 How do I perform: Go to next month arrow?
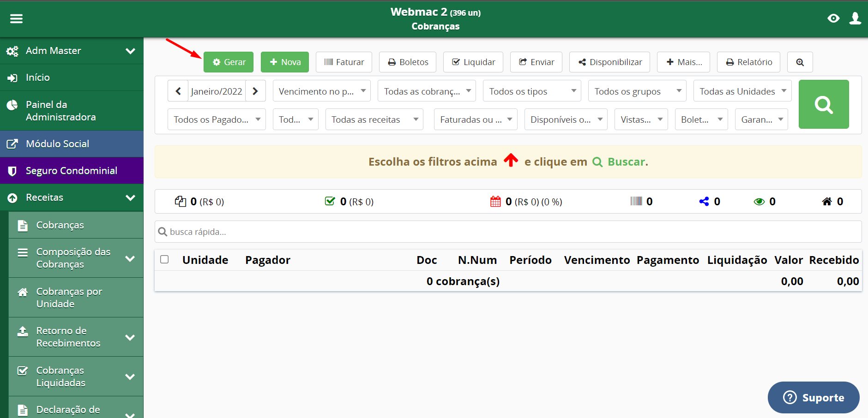point(255,91)
